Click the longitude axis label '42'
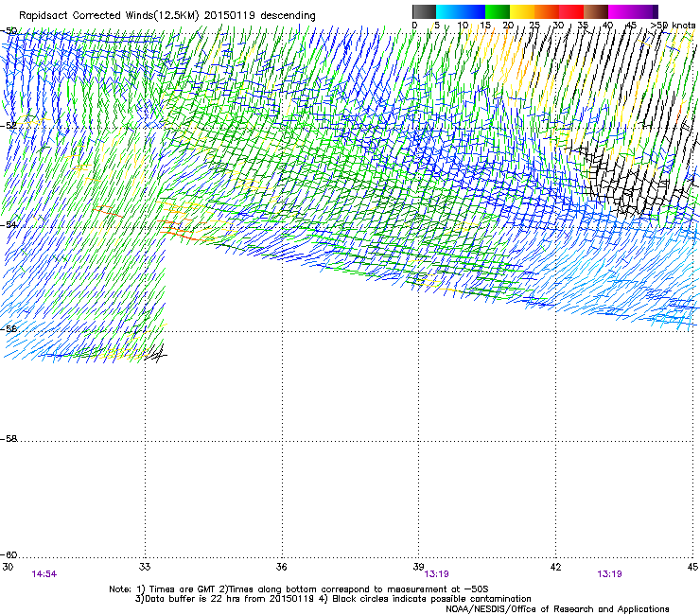 pos(555,567)
